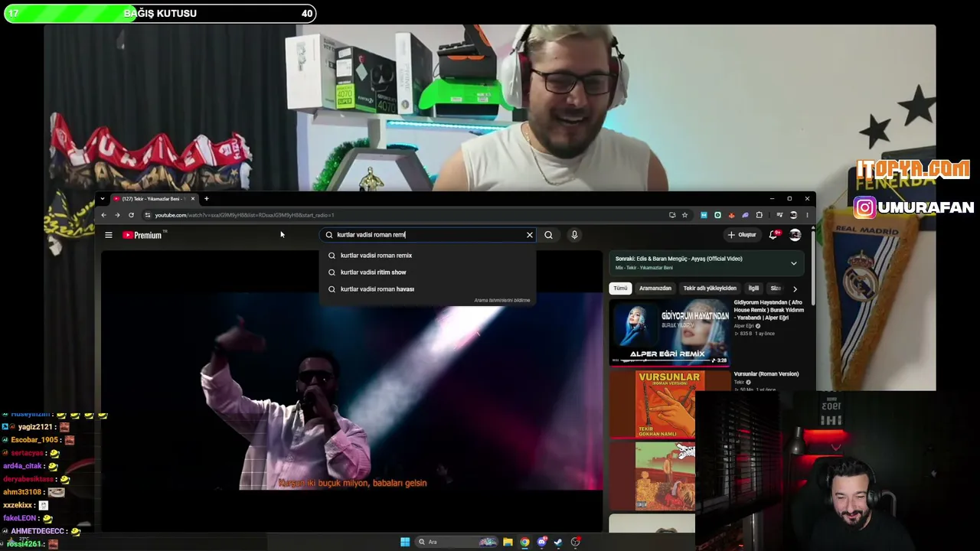Select the Tümü filter chip
Screen dimensions: 980x551
620,289
